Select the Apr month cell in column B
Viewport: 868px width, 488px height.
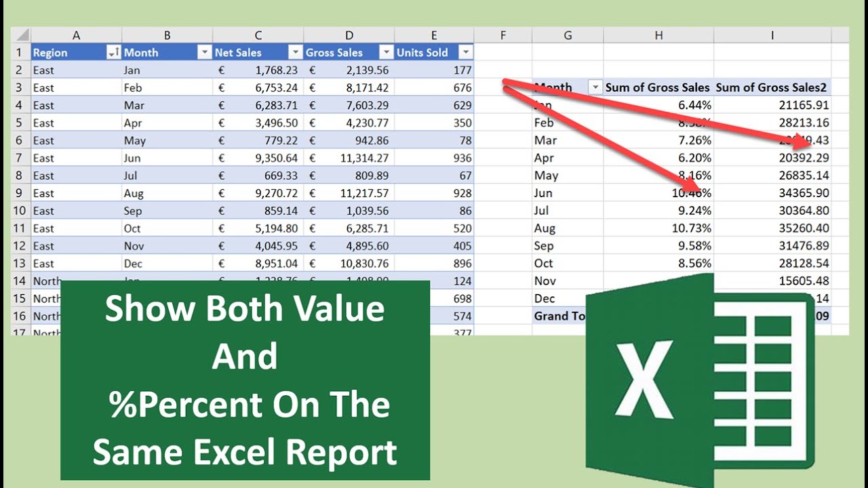[167, 123]
